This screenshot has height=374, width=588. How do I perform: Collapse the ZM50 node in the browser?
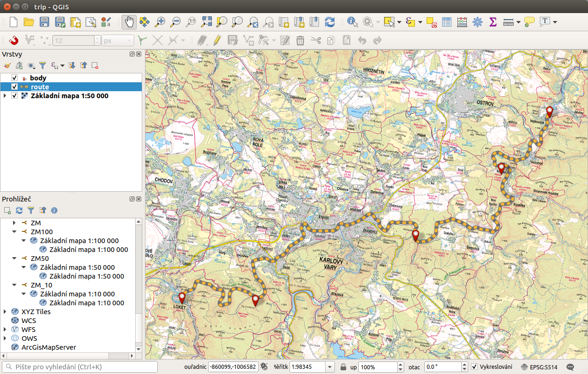14,259
